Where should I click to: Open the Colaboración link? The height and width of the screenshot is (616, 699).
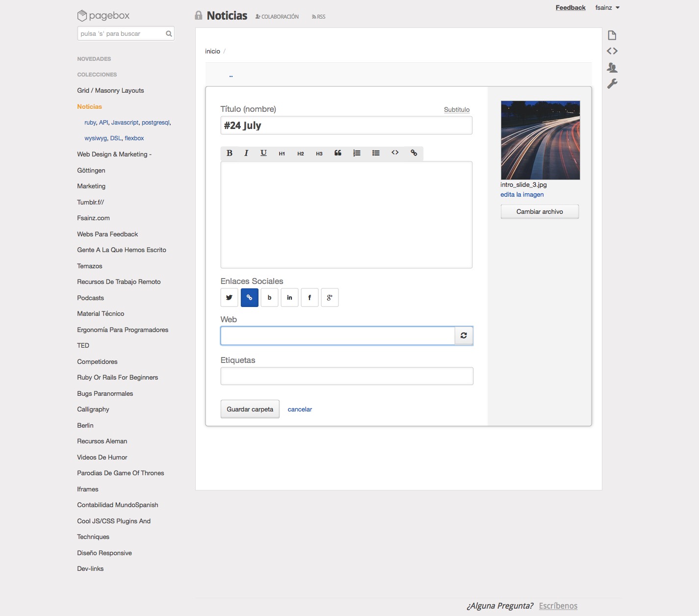(277, 17)
